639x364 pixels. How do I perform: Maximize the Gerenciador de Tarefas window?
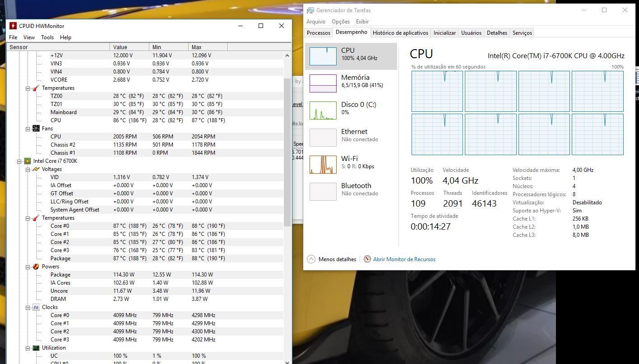(x=604, y=10)
